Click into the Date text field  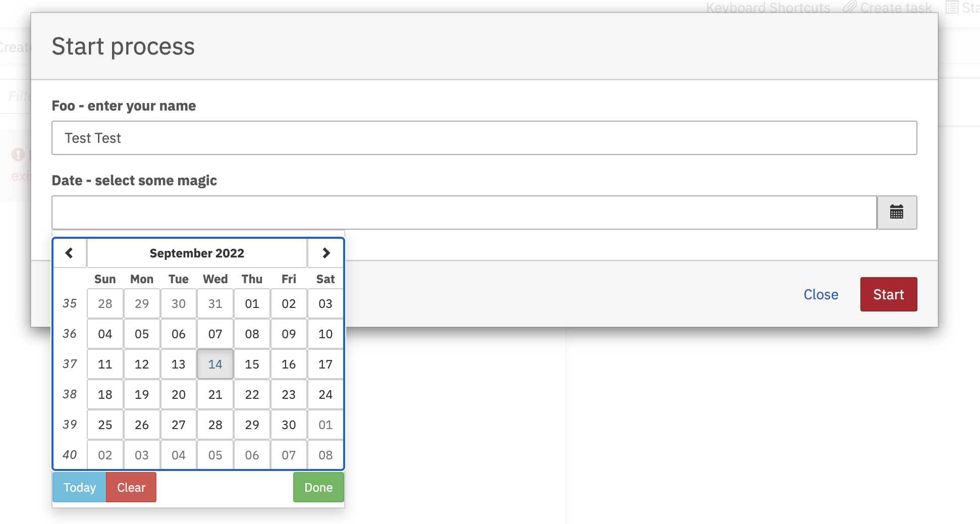464,213
